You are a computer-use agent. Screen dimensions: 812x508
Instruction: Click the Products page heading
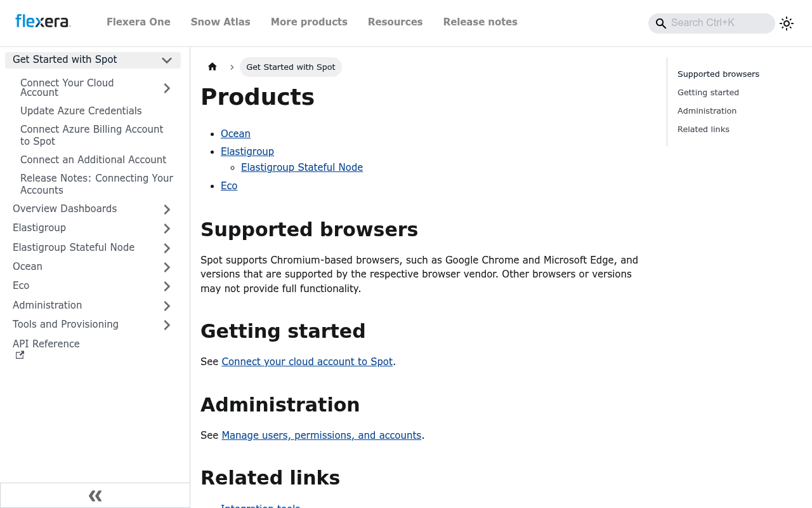tap(258, 97)
